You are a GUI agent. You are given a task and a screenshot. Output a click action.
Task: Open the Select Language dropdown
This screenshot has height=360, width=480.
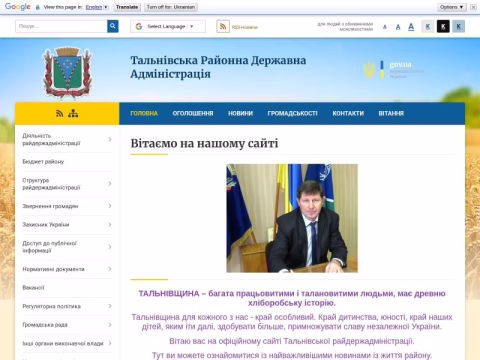tap(168, 26)
